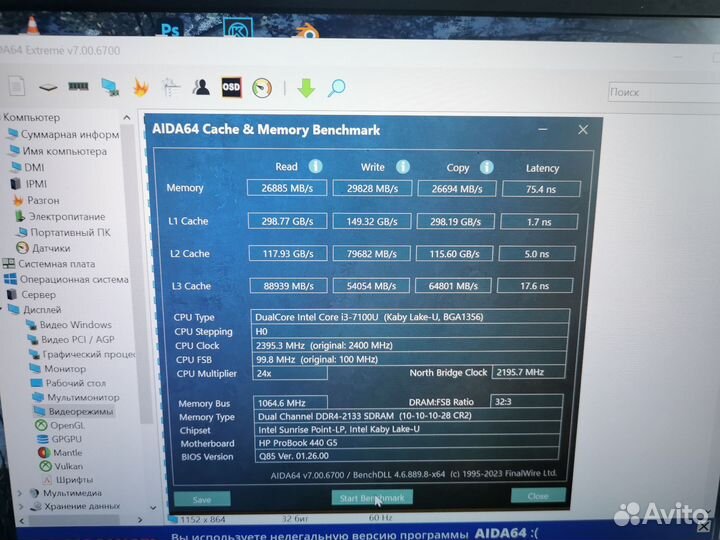Viewport: 720px width, 540px height.
Task: Click the info icon next to Write
Action: [402, 166]
